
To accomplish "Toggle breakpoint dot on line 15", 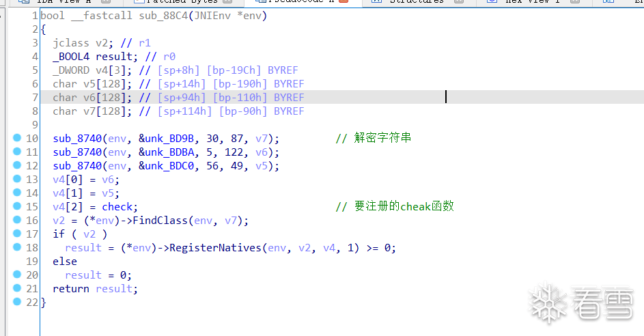I will 17,206.
